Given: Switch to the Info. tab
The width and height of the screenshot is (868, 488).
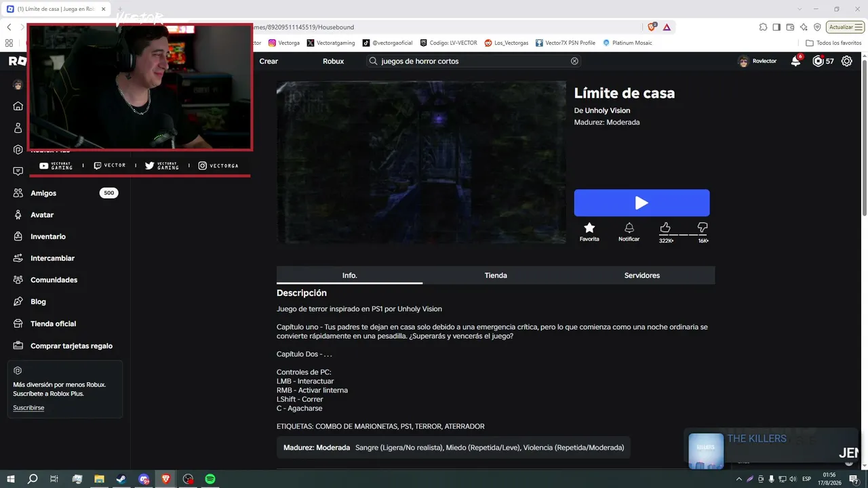Looking at the screenshot, I should (349, 275).
